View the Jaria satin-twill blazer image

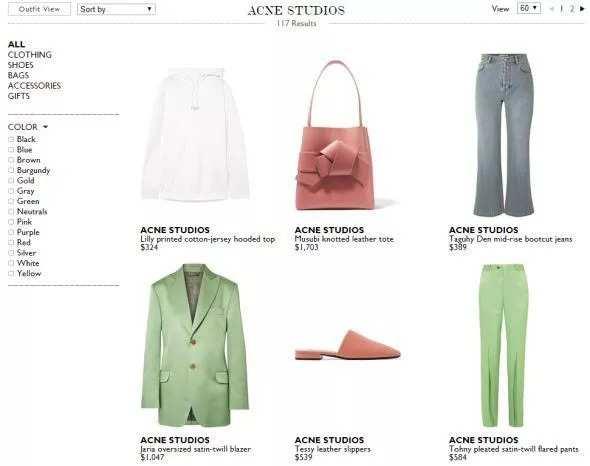point(195,345)
